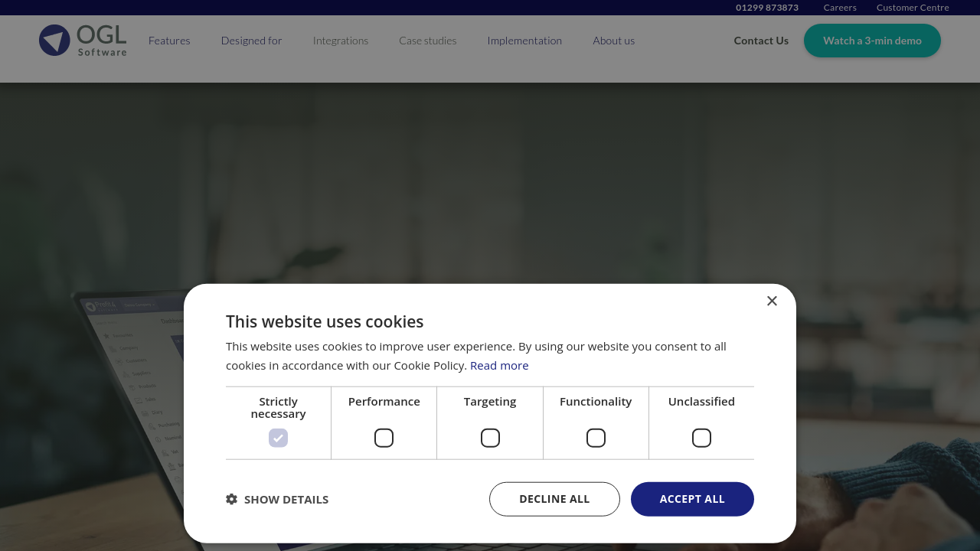Viewport: 980px width, 551px height.
Task: Open Case studies in navigation
Action: click(x=428, y=41)
